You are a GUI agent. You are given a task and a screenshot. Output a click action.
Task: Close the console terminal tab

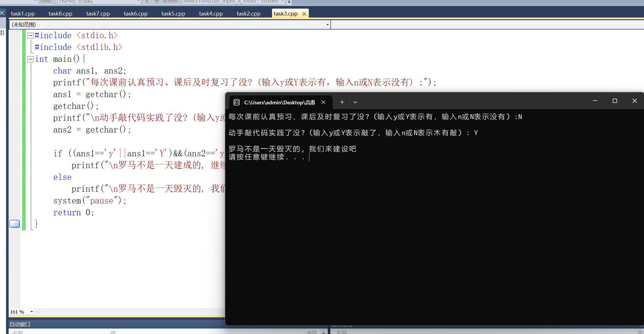[x=323, y=102]
